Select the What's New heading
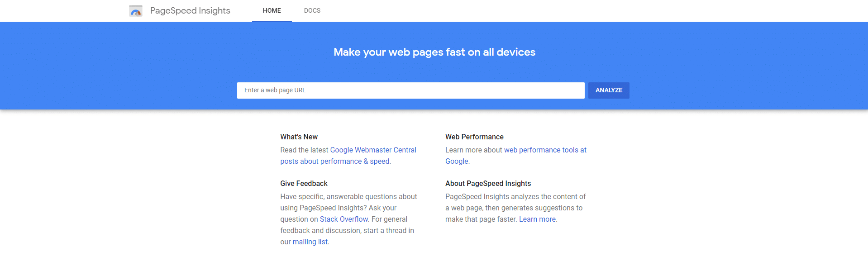Viewport: 868px width, 271px height. coord(299,137)
